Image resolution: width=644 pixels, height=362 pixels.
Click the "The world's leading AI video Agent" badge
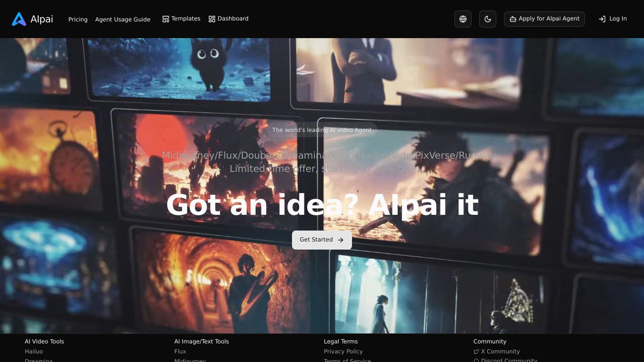(x=322, y=130)
